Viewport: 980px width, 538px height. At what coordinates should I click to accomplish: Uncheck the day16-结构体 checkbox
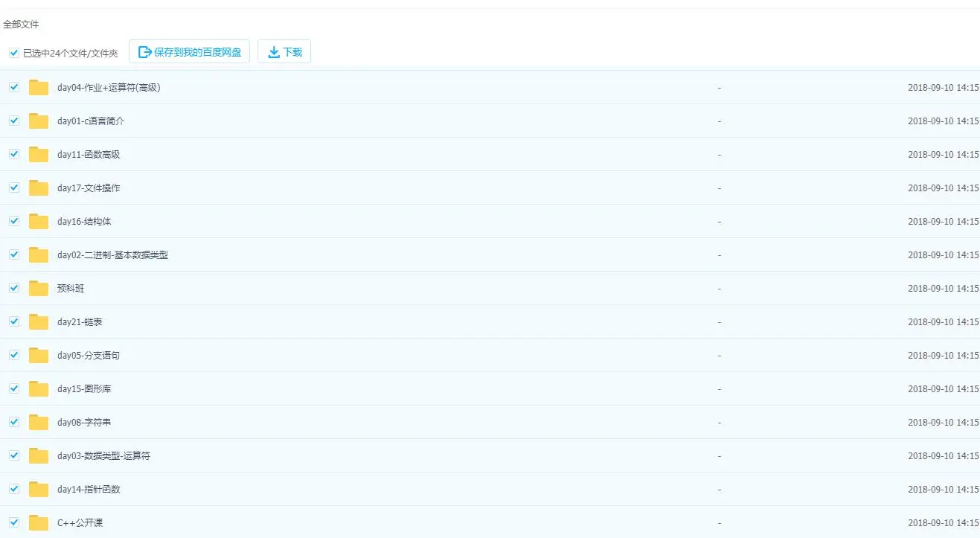[14, 221]
